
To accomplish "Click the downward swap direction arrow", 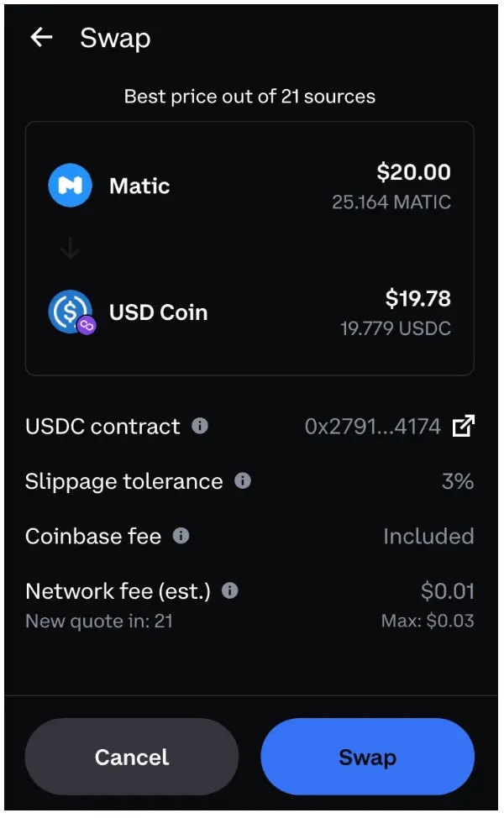I will coord(70,249).
